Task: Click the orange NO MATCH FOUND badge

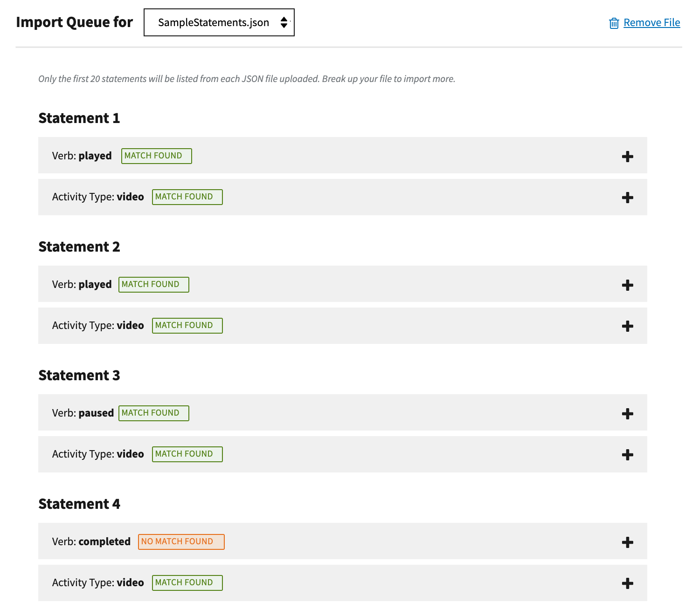Action: (x=181, y=541)
